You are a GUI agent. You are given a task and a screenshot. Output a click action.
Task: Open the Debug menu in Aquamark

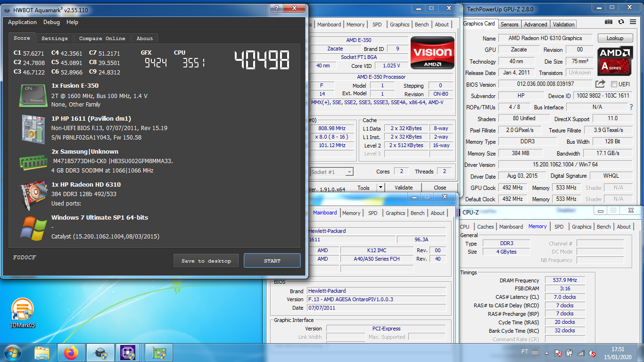51,22
